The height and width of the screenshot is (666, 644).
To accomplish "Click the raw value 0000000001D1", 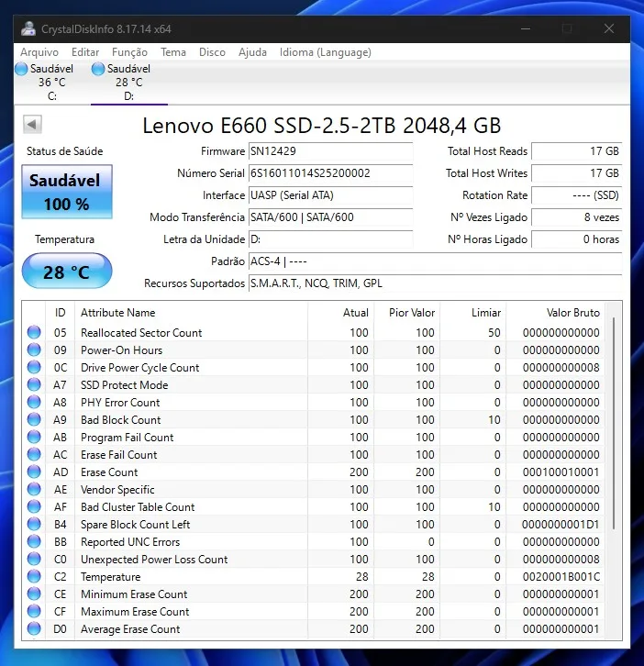I will 561,525.
